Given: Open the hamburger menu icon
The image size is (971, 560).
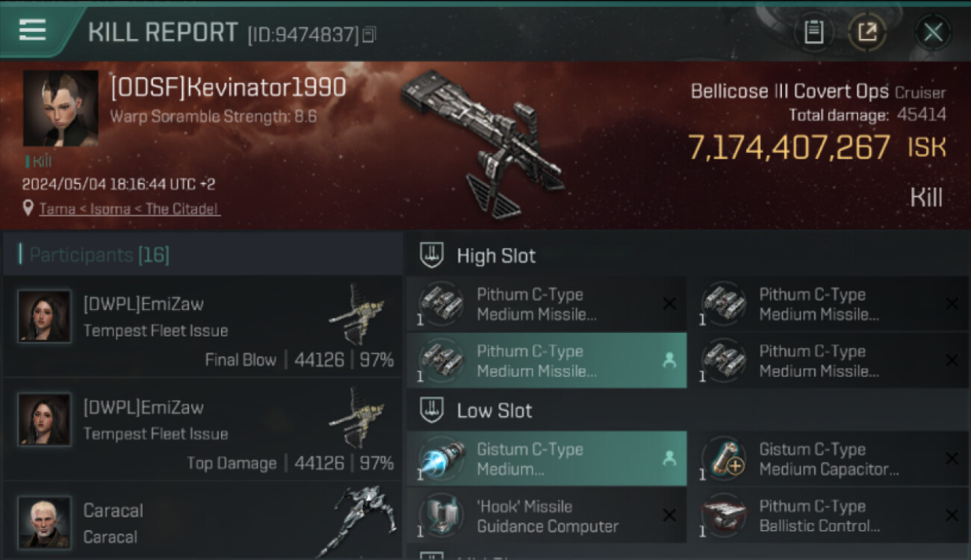Looking at the screenshot, I should click(x=32, y=30).
